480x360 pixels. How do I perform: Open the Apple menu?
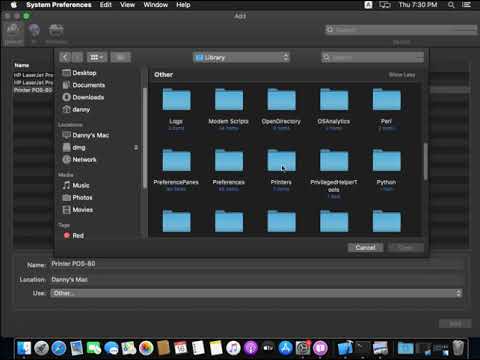pyautogui.click(x=14, y=5)
